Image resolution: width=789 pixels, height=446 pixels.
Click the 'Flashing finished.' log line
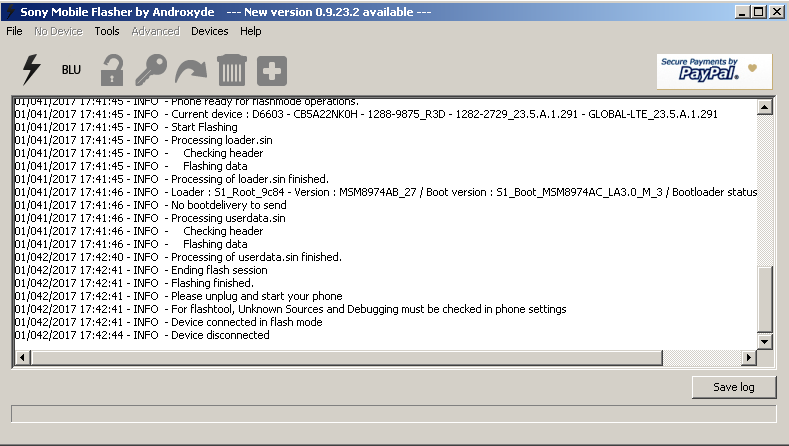click(134, 283)
